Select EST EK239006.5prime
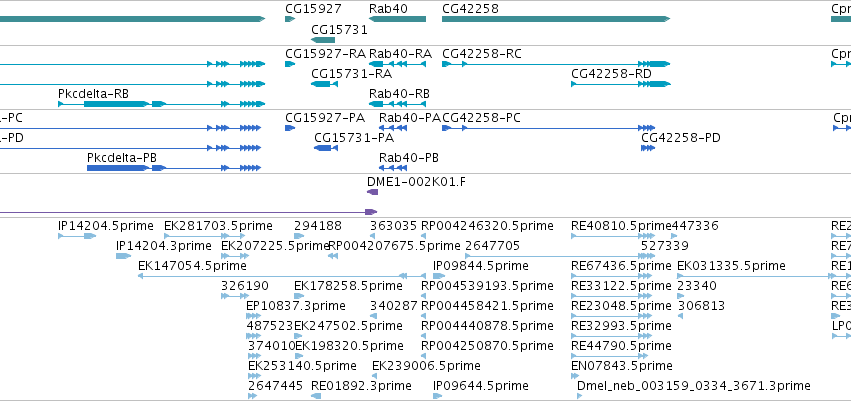The height and width of the screenshot is (401, 851). [x=374, y=376]
